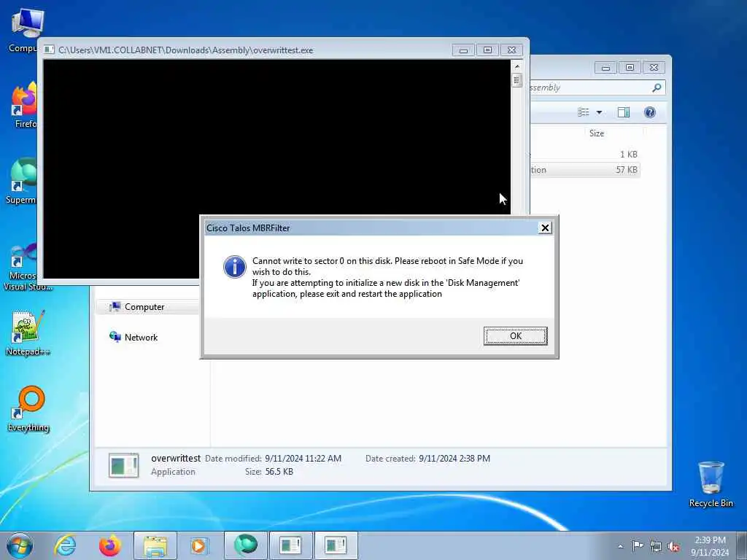Minimize the overwrittest.exe console window

click(x=463, y=50)
